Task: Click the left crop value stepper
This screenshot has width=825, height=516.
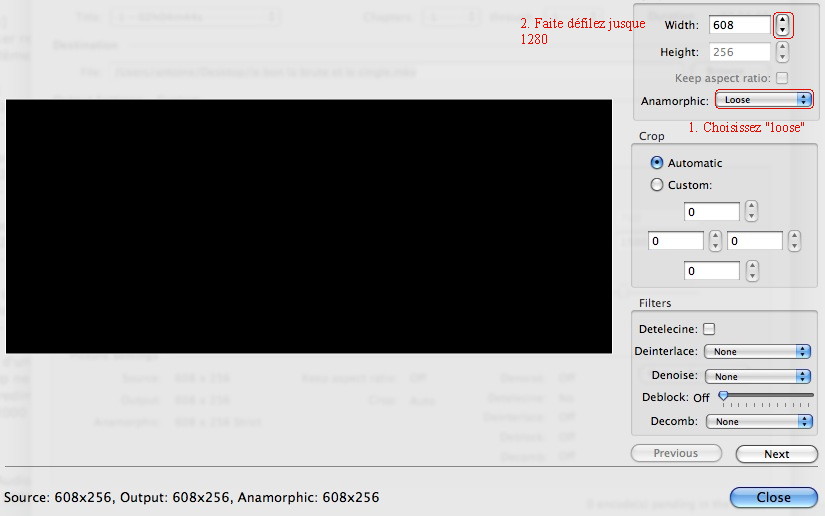Action: (x=715, y=241)
